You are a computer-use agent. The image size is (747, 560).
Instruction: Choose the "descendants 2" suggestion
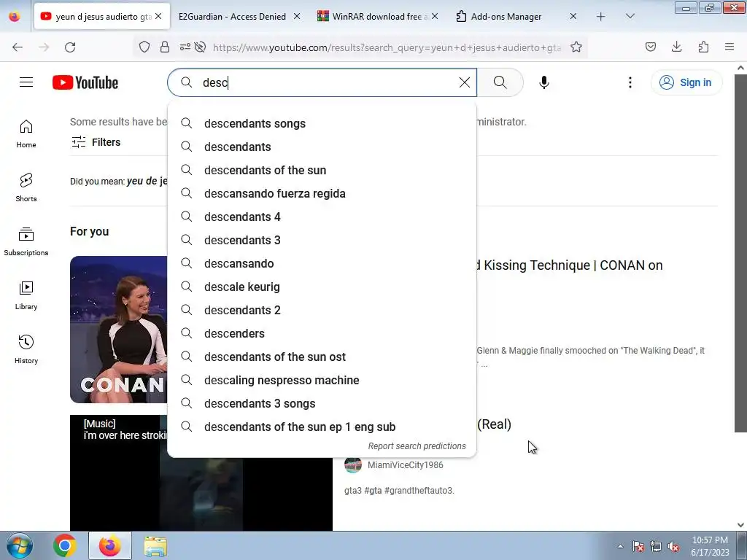pos(322,310)
